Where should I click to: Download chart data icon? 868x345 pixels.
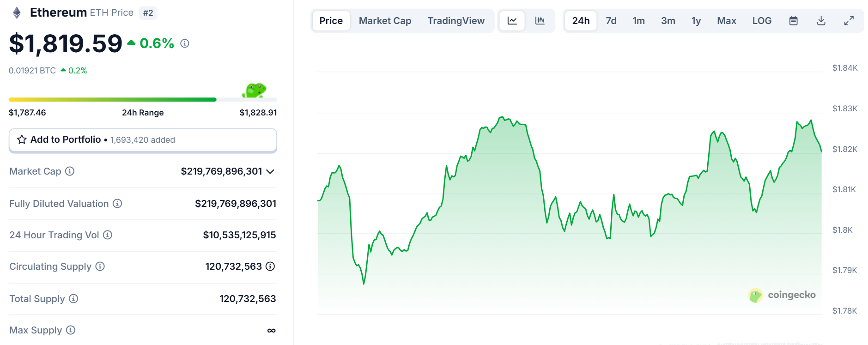[x=821, y=21]
